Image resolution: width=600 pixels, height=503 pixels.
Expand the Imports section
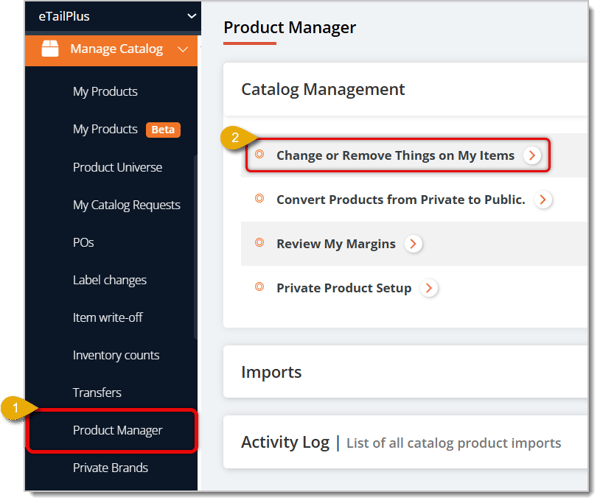click(406, 373)
